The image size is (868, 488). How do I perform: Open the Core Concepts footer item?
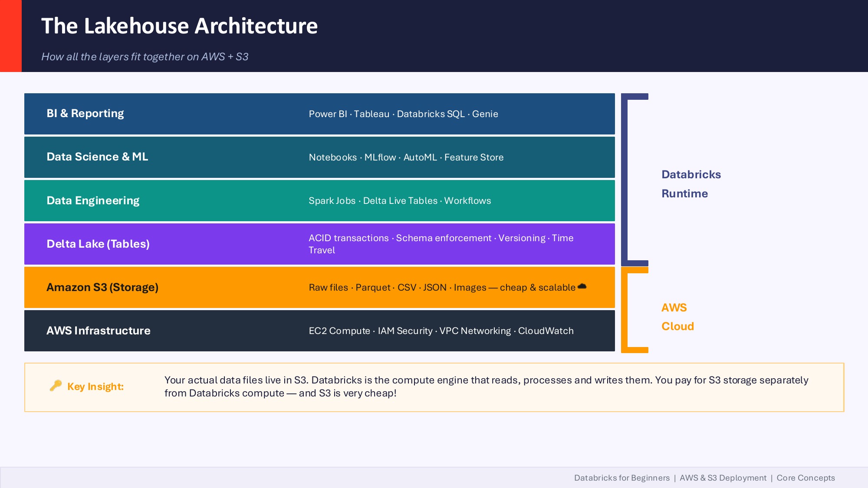806,478
